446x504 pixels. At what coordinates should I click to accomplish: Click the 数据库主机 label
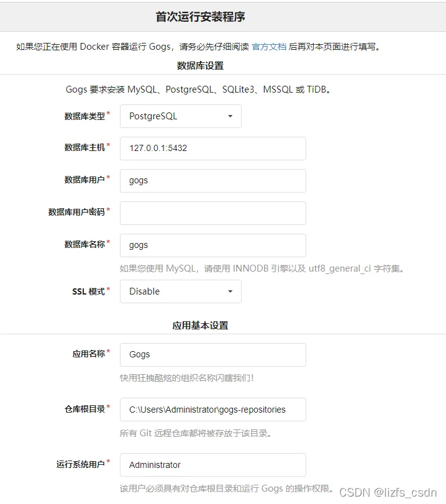point(84,147)
